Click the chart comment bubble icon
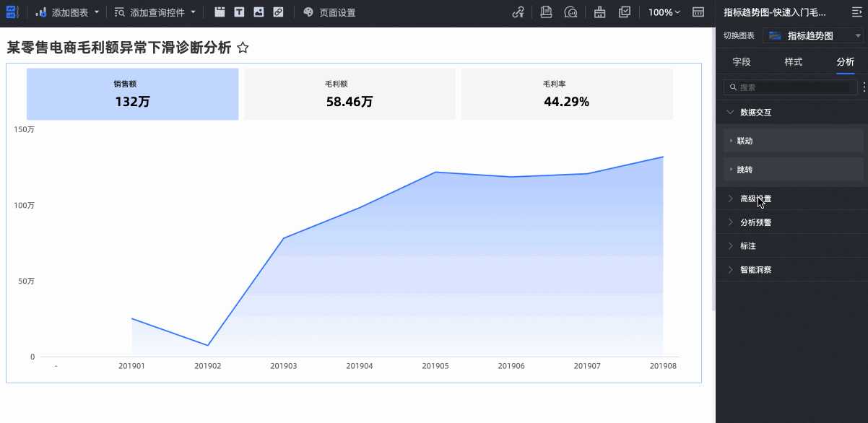Image resolution: width=868 pixels, height=423 pixels. click(570, 12)
